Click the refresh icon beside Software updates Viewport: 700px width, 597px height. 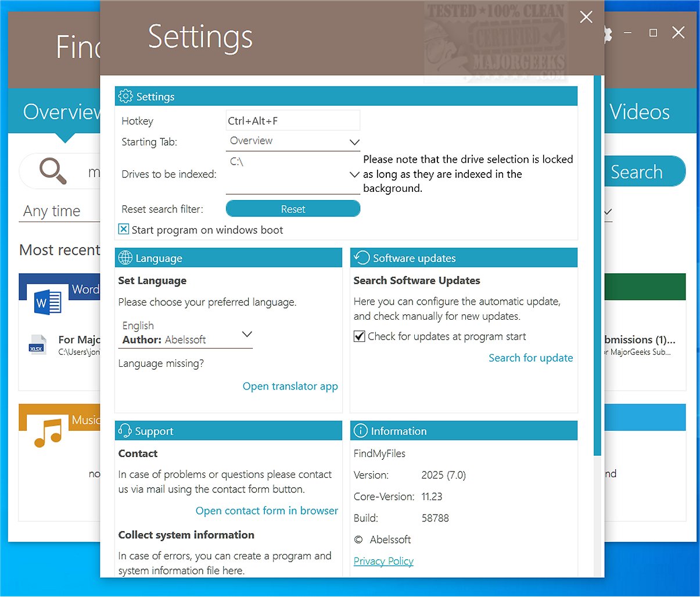click(362, 258)
